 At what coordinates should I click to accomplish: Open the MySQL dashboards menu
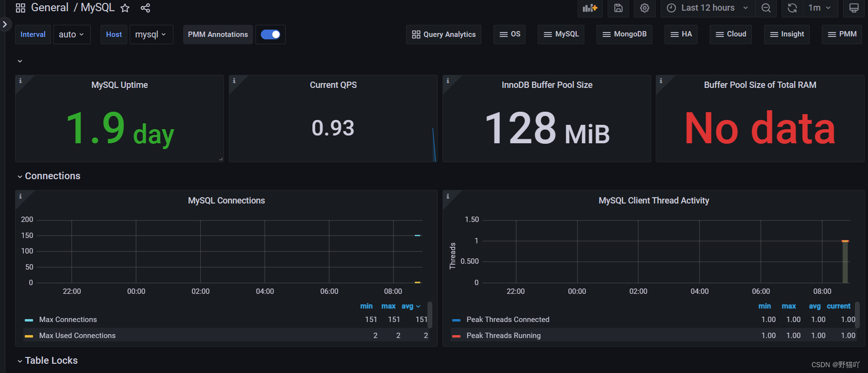coord(561,34)
